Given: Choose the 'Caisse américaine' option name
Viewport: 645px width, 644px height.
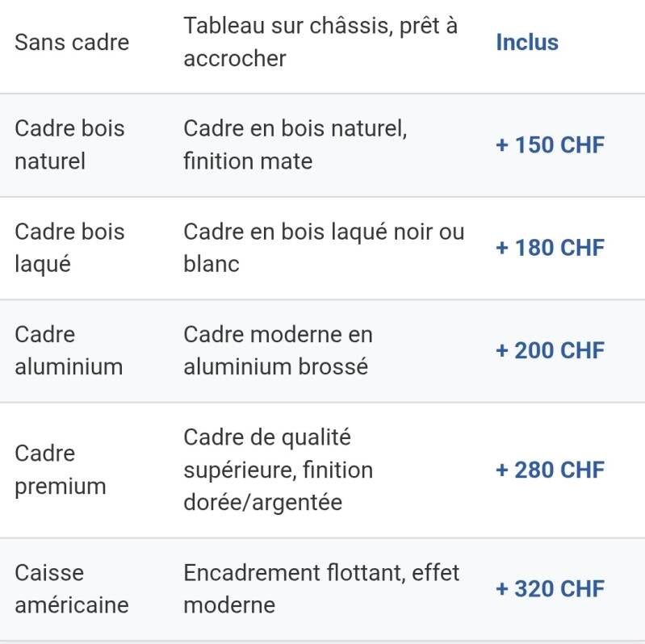Looking at the screenshot, I should 71,588.
